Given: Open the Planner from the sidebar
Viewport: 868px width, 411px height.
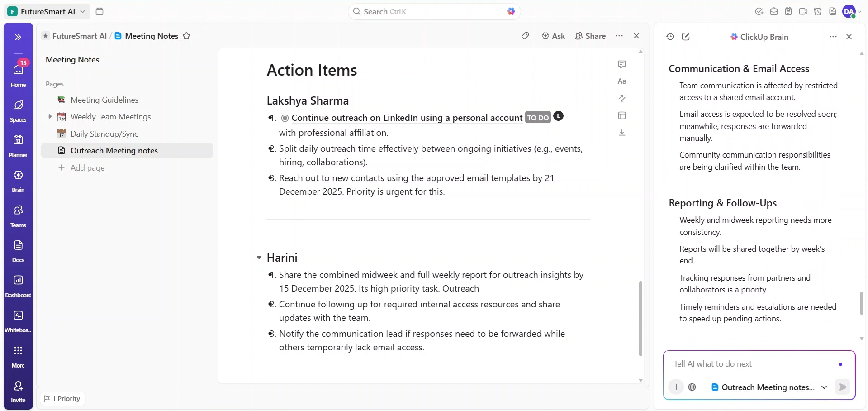Looking at the screenshot, I should coord(18,146).
